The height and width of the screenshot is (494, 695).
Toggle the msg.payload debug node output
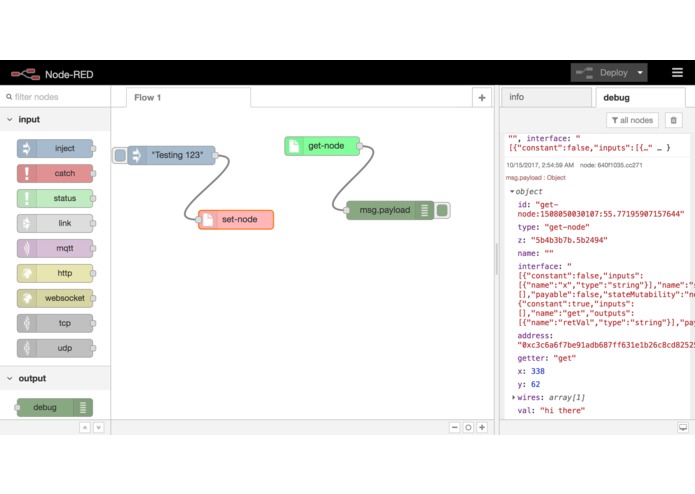442,210
